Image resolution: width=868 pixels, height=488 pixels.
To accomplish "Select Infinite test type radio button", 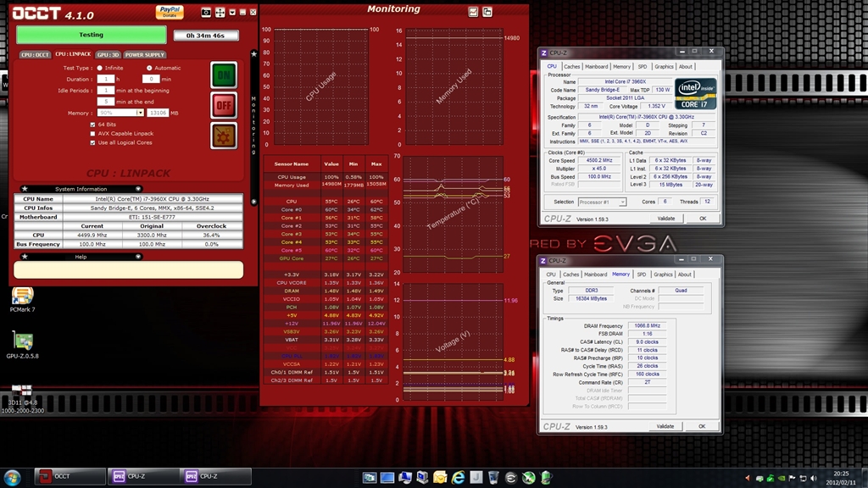I will click(100, 68).
